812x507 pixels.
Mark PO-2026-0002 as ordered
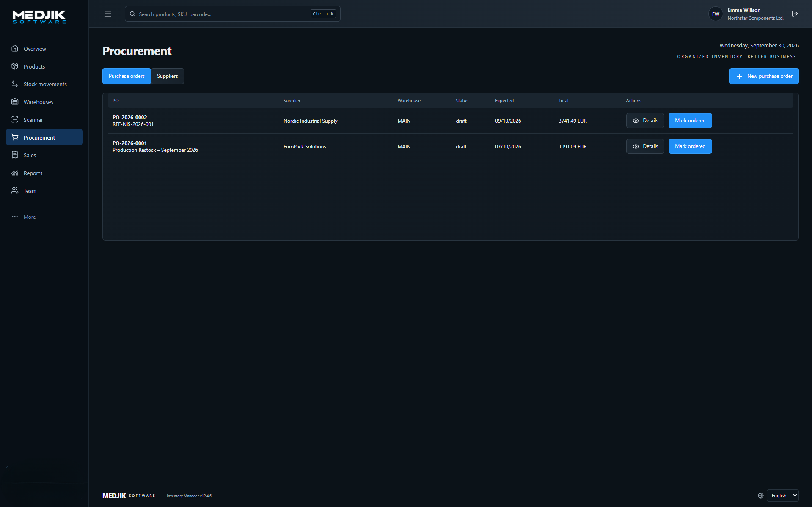[x=690, y=121]
